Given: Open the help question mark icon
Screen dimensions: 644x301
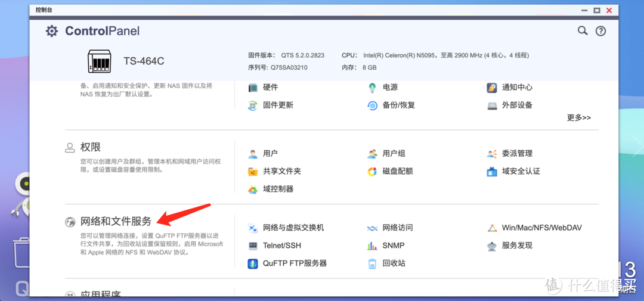Looking at the screenshot, I should pyautogui.click(x=600, y=31).
